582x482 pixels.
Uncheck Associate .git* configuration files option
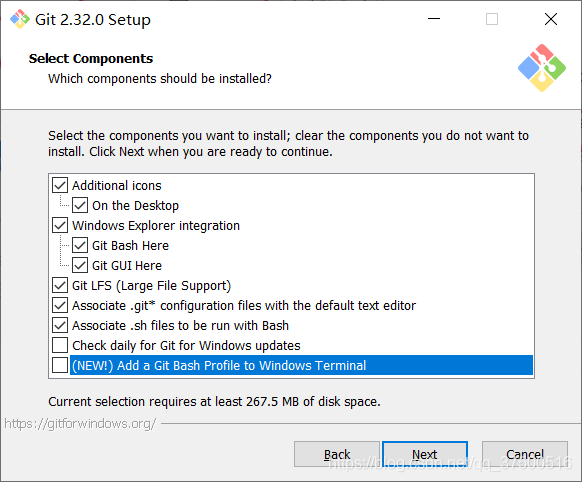click(60, 305)
